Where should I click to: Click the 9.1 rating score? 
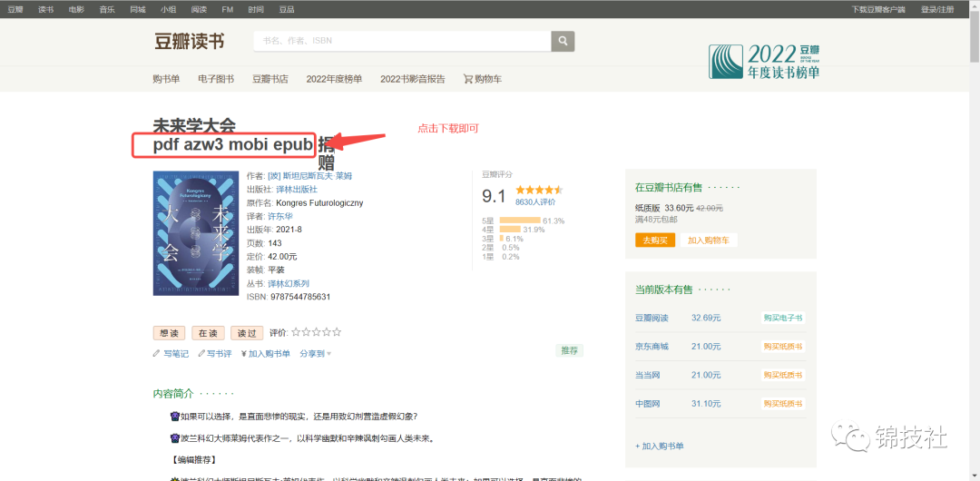coord(494,196)
